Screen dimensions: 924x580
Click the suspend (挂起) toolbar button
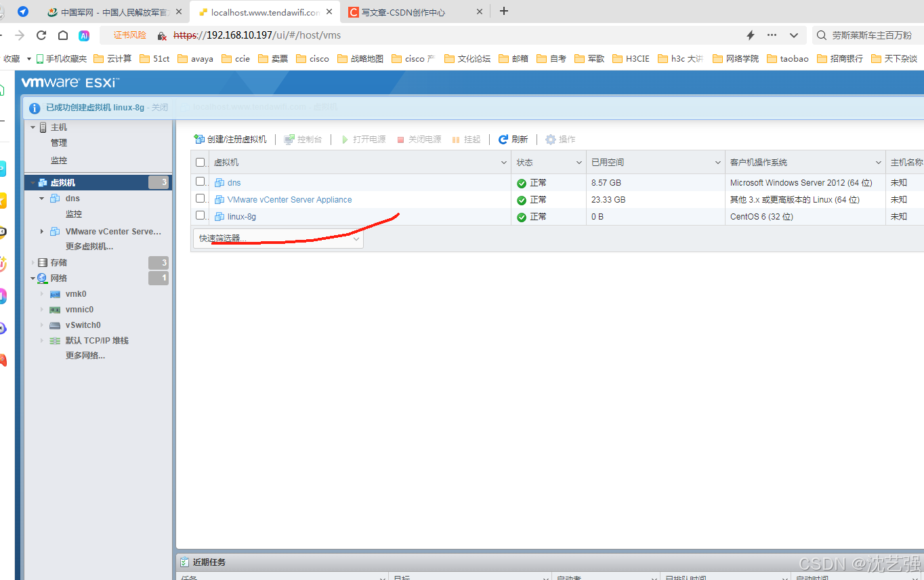click(x=466, y=139)
